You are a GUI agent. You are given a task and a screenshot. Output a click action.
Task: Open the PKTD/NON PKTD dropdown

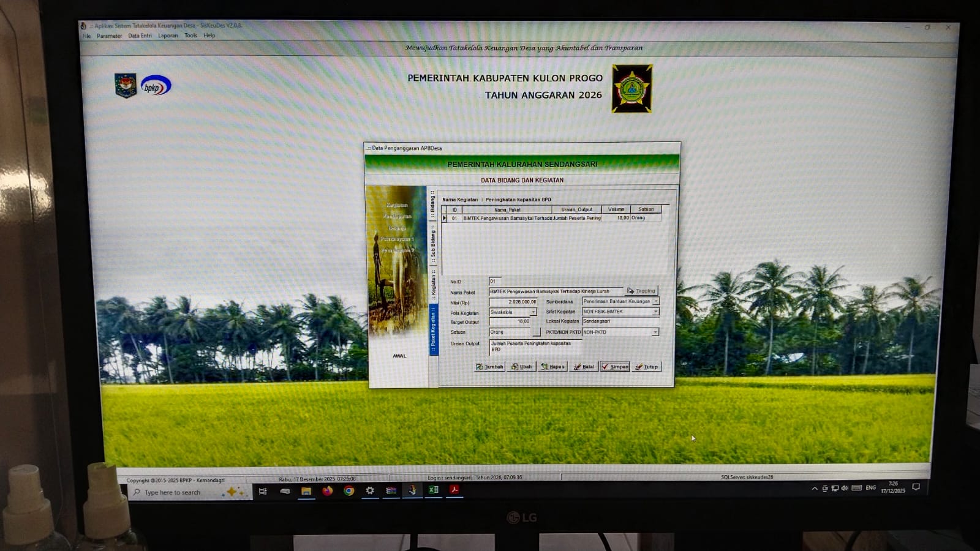655,332
